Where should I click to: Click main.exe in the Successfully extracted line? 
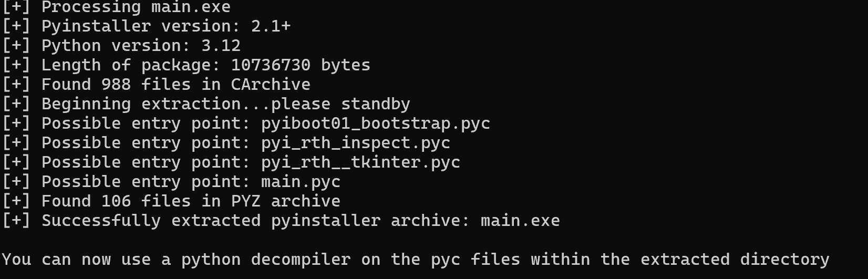520,221
